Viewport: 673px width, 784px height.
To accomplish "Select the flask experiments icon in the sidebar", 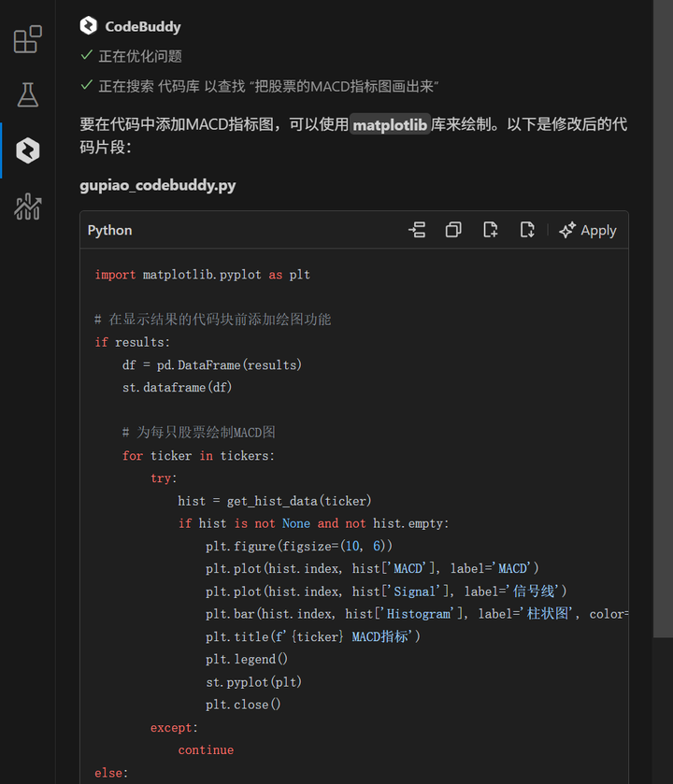I will click(x=28, y=94).
